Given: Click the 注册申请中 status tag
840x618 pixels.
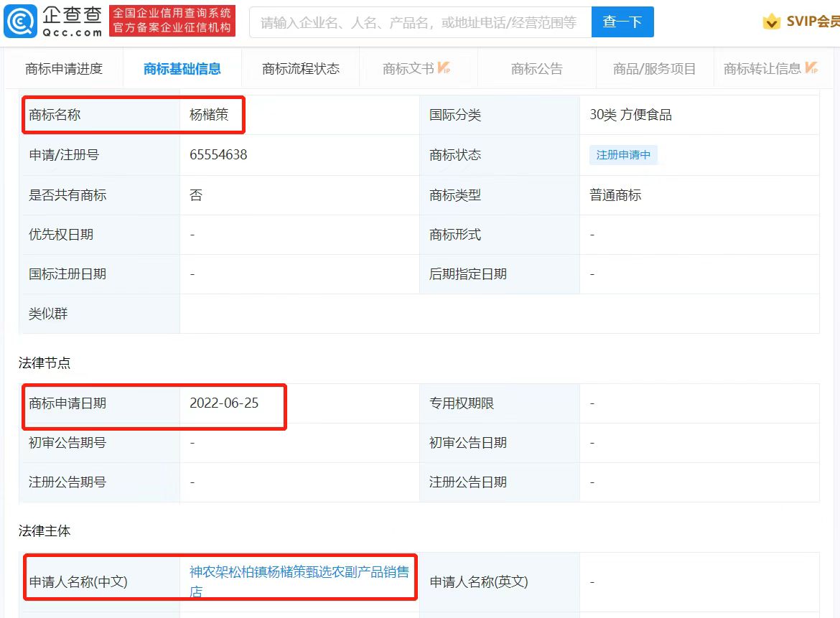Looking at the screenshot, I should coord(623,155).
